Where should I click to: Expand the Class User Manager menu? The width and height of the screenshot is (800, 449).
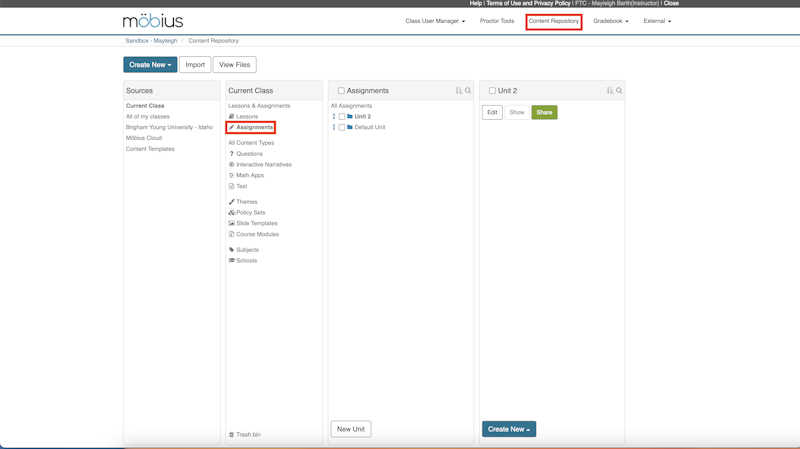coord(435,21)
